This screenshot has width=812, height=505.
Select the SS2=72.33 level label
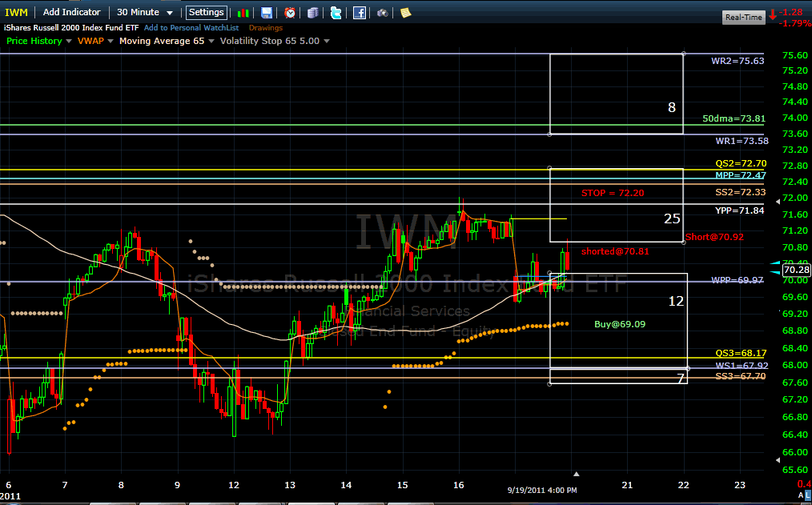(x=741, y=193)
